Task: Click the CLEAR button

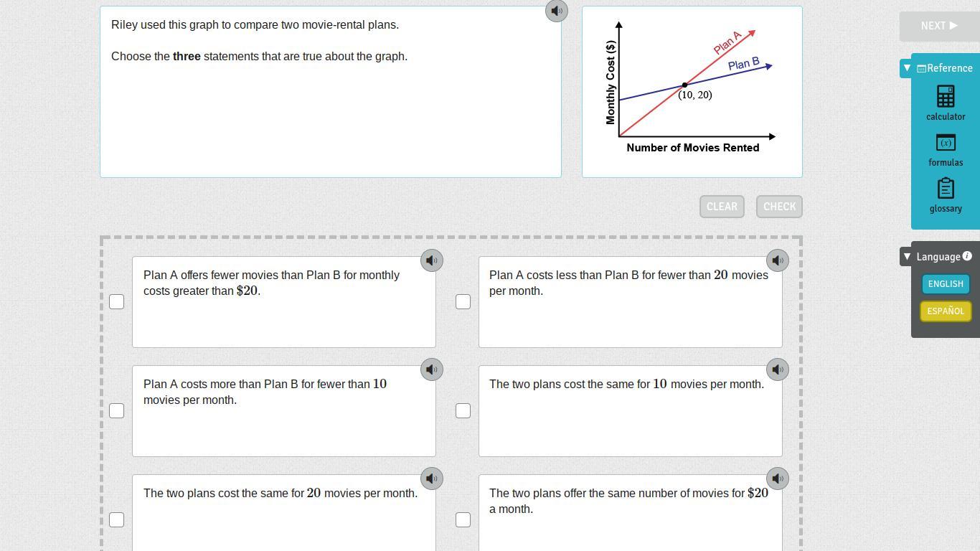Action: 722,207
